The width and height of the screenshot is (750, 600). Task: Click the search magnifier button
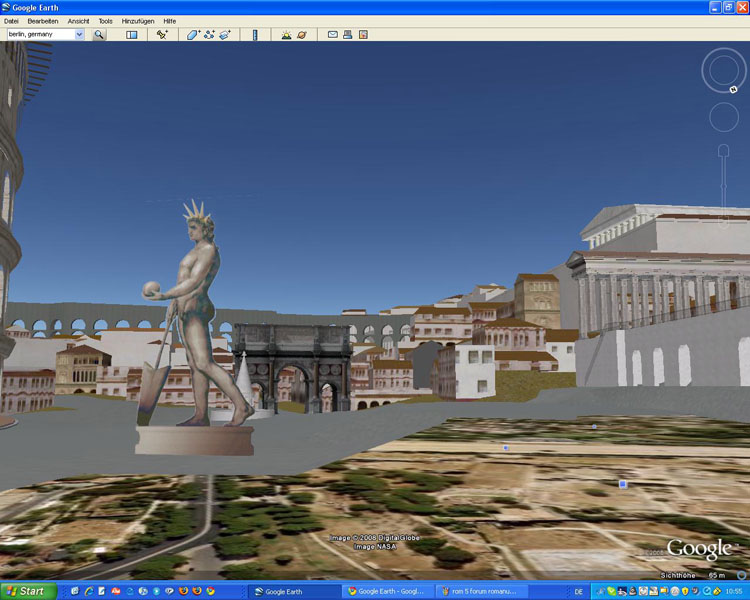pos(99,34)
